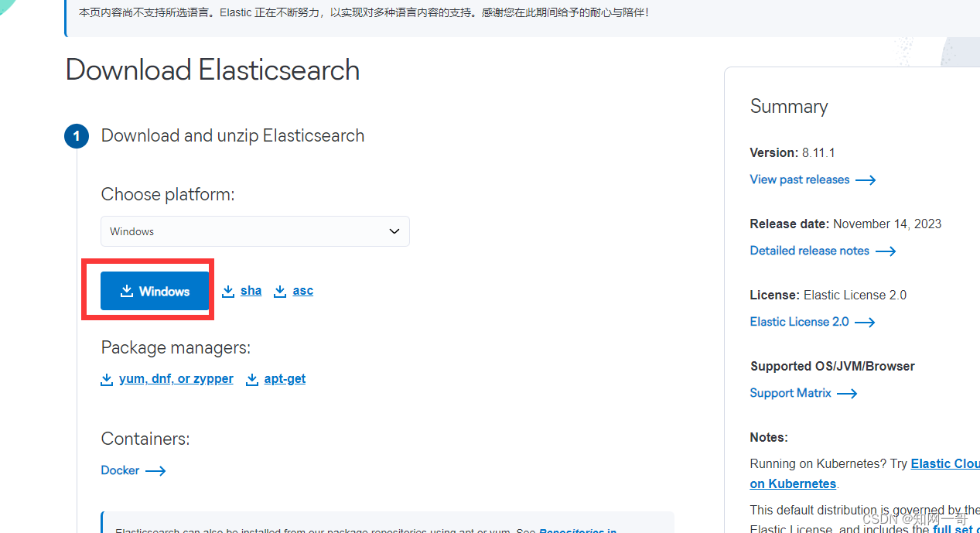This screenshot has width=980, height=533.
Task: Click the chevron on the Windows platform selector
Action: pos(394,231)
